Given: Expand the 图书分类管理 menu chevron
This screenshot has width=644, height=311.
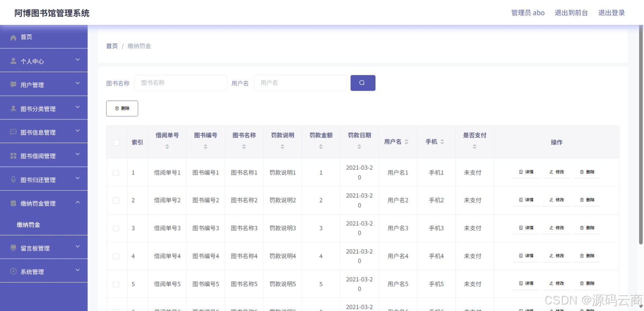Looking at the screenshot, I should 78,107.
